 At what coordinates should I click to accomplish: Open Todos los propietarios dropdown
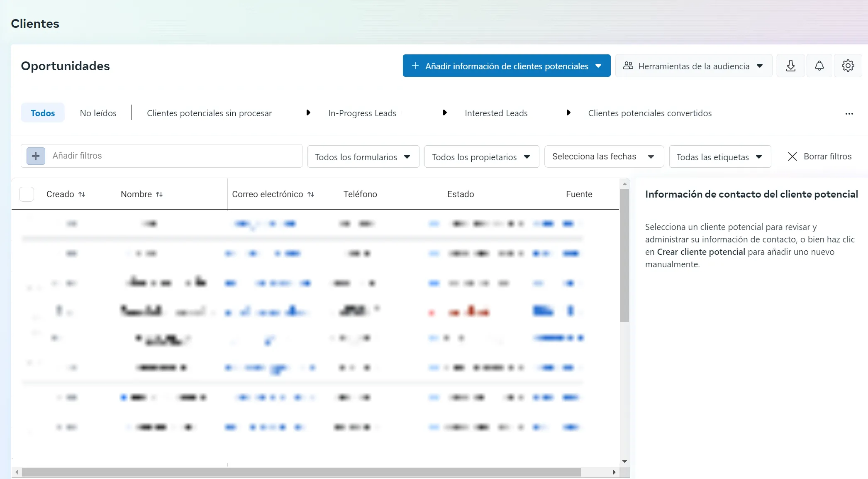pos(481,156)
